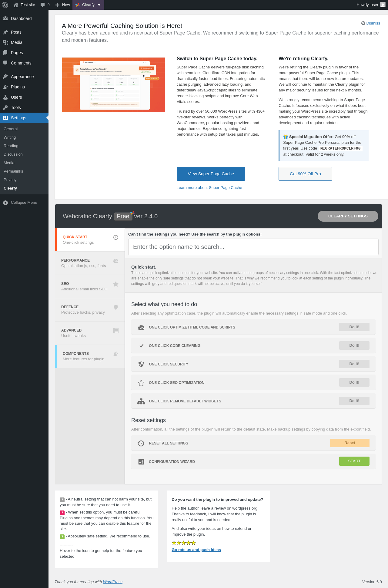Dismiss the Super Page Cache notice

tap(371, 23)
